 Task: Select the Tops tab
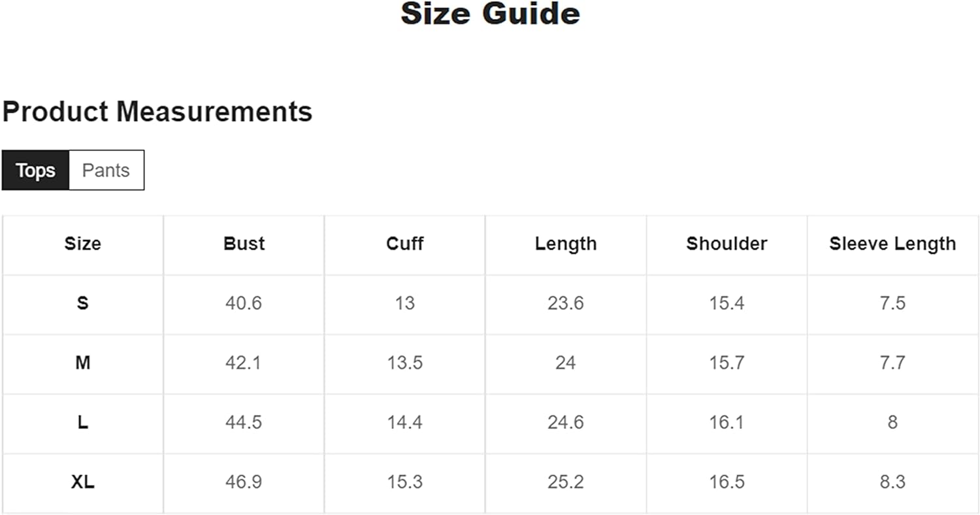point(35,171)
